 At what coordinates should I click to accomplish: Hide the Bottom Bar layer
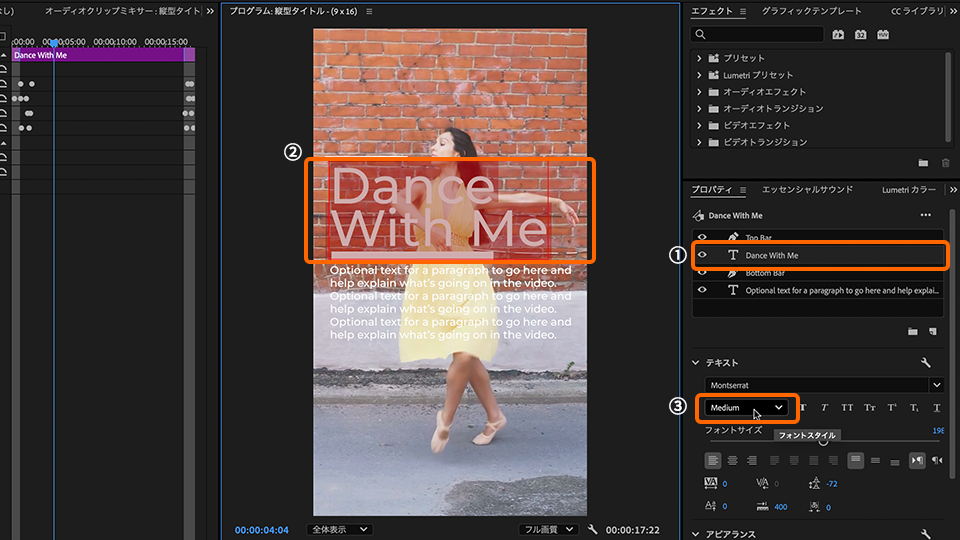[702, 272]
